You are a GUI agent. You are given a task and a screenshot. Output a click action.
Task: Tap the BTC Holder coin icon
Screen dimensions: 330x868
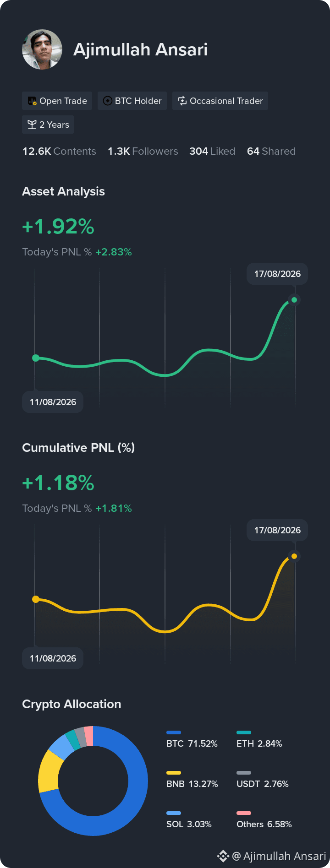pos(108,101)
